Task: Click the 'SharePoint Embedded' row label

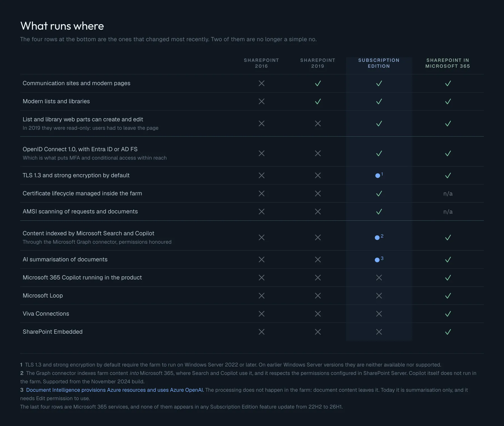Action: pyautogui.click(x=53, y=332)
